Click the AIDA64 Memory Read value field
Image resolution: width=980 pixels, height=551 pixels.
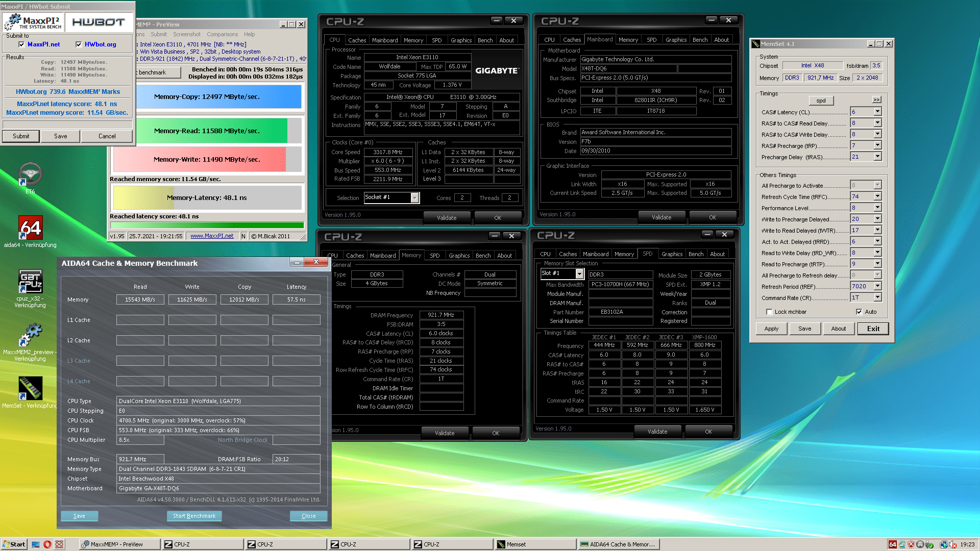(140, 299)
